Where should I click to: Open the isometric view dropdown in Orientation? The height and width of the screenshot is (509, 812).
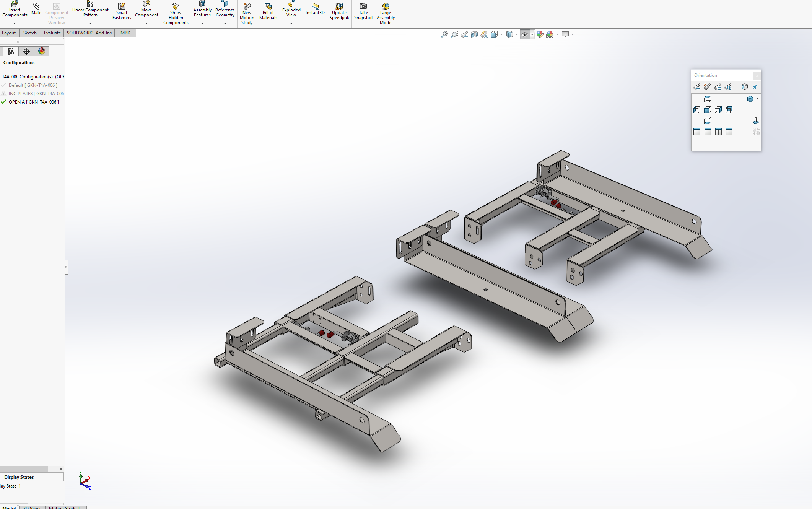point(757,99)
